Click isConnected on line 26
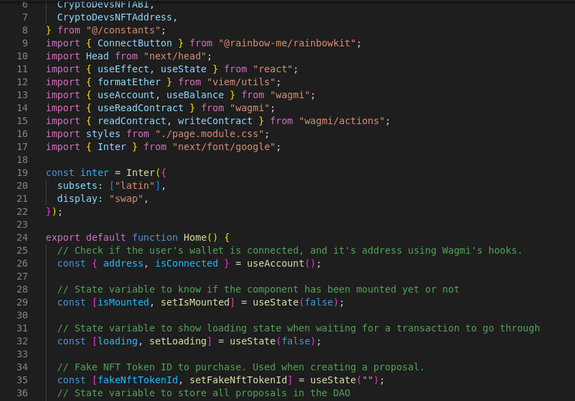Image resolution: width=575 pixels, height=401 pixels. (186, 264)
